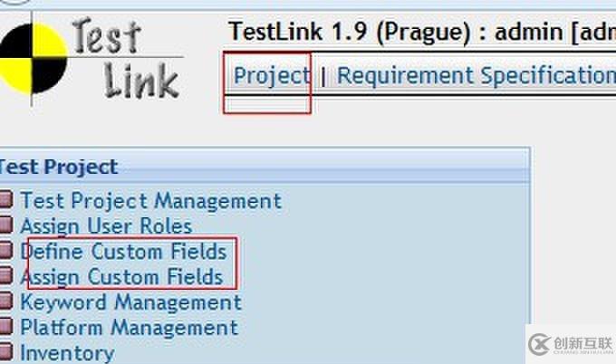The image size is (616, 364).
Task: Click the bullet icon beside Test Project Management
Action: click(x=5, y=201)
